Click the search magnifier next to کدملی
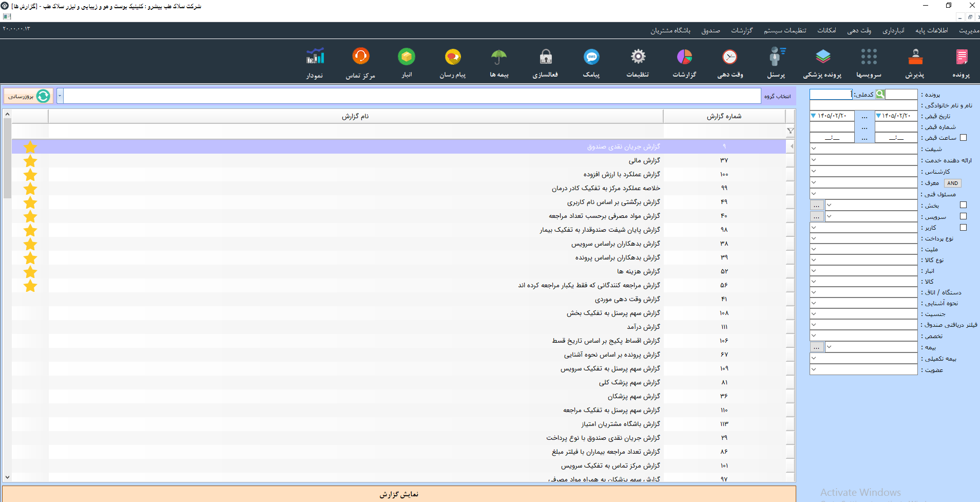Image resolution: width=980 pixels, height=502 pixels. pyautogui.click(x=880, y=94)
